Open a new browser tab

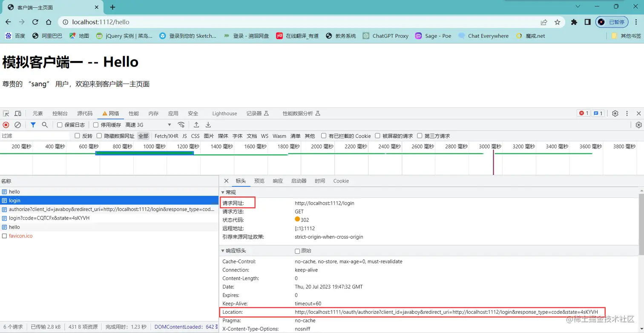[x=112, y=7]
